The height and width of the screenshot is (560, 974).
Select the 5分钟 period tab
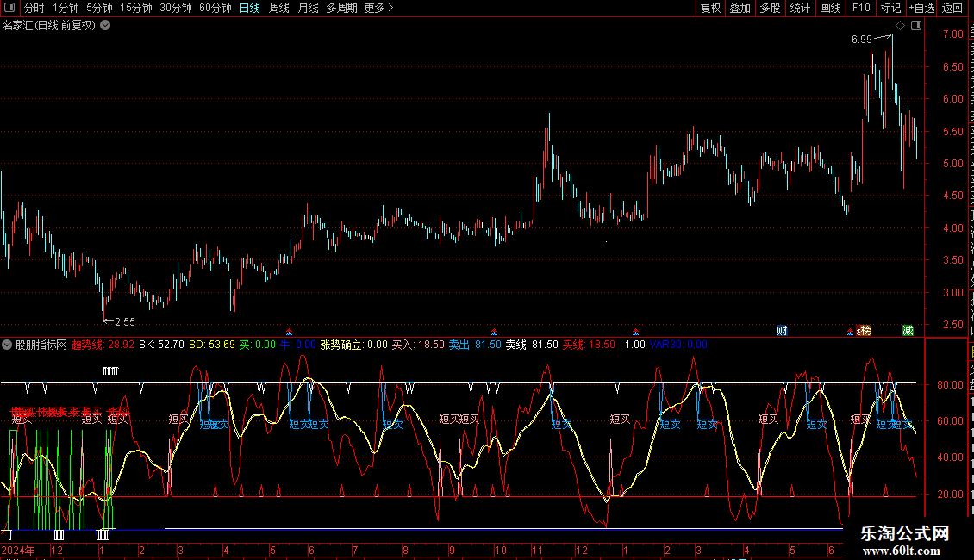(x=99, y=8)
